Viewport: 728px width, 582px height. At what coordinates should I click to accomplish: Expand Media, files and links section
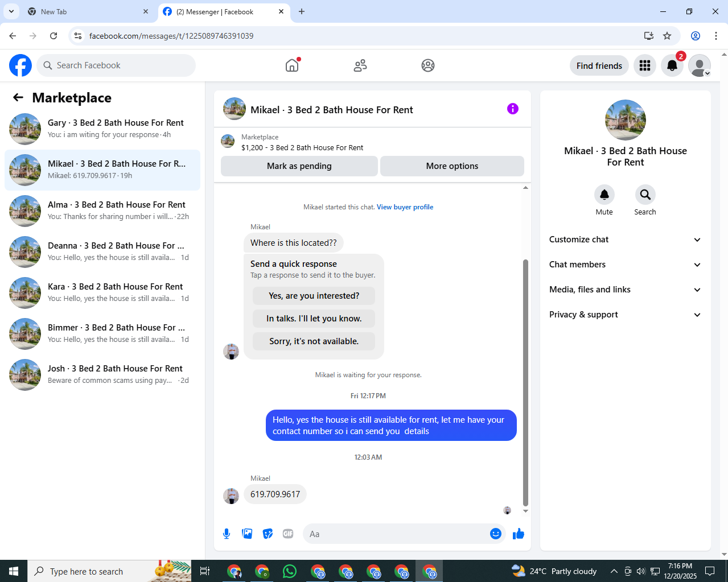tap(626, 290)
